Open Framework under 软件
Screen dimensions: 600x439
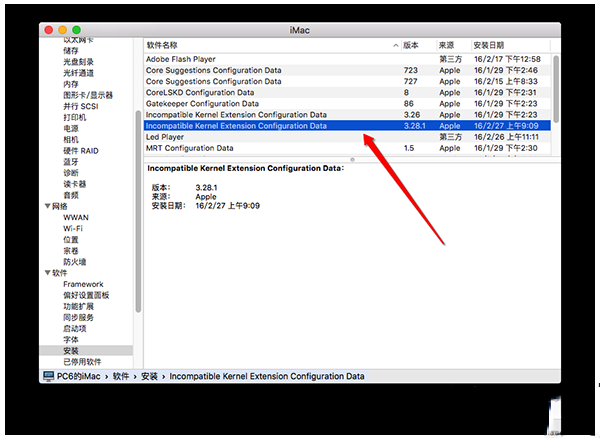(x=83, y=284)
